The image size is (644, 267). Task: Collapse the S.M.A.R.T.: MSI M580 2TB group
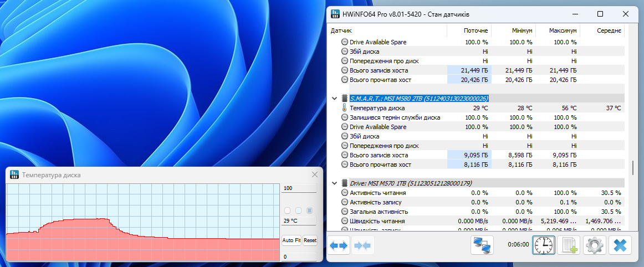334,99
